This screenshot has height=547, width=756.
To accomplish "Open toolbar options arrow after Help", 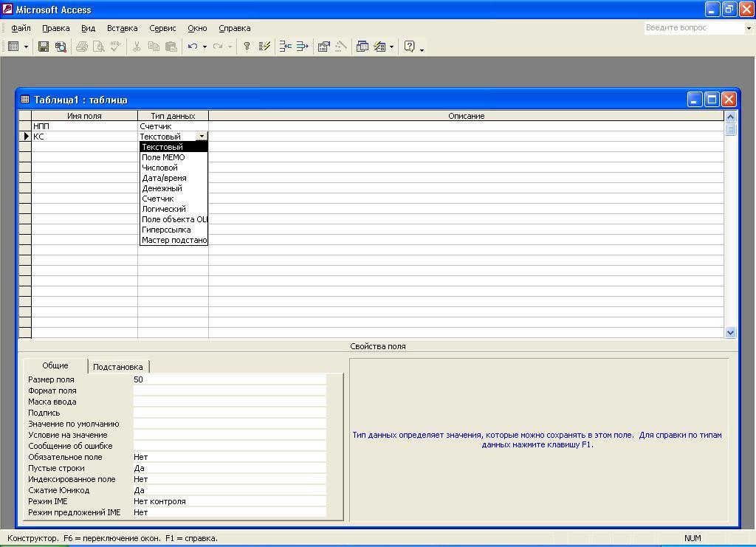I will point(422,49).
